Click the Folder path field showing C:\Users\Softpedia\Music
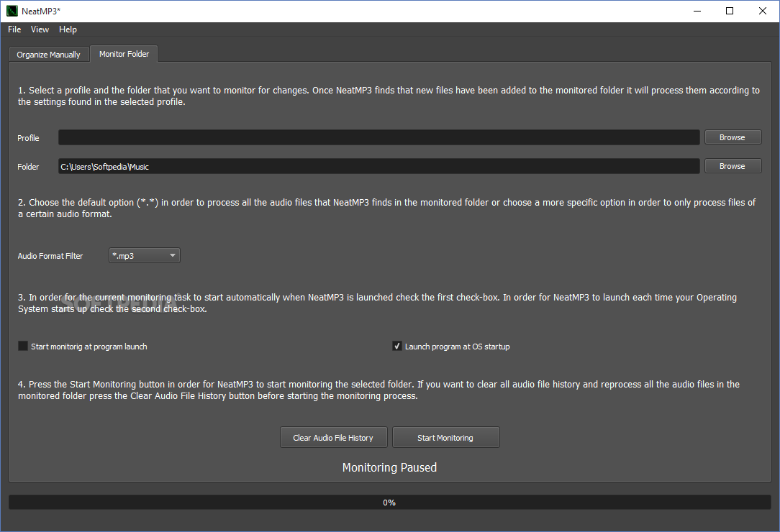 point(379,166)
